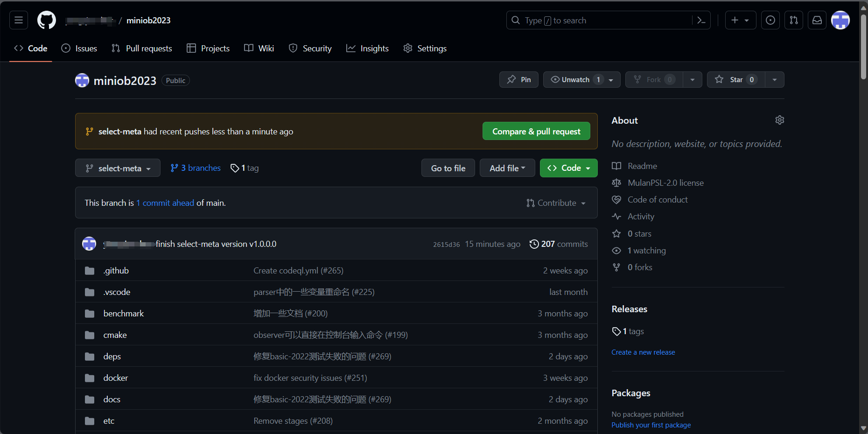This screenshot has height=434, width=868.
Task: Click the commit history clock icon
Action: 534,244
